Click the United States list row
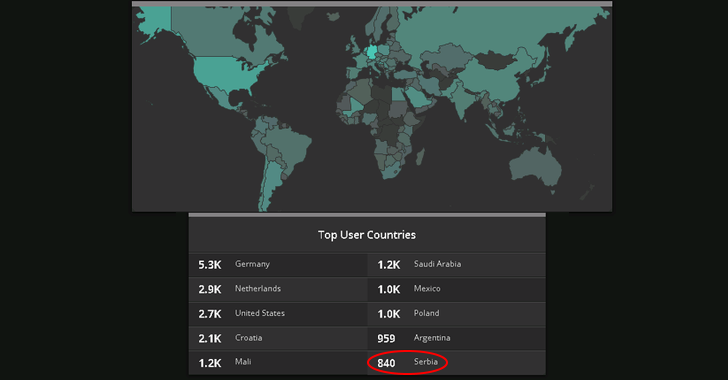The width and height of the screenshot is (728, 380). (x=278, y=314)
